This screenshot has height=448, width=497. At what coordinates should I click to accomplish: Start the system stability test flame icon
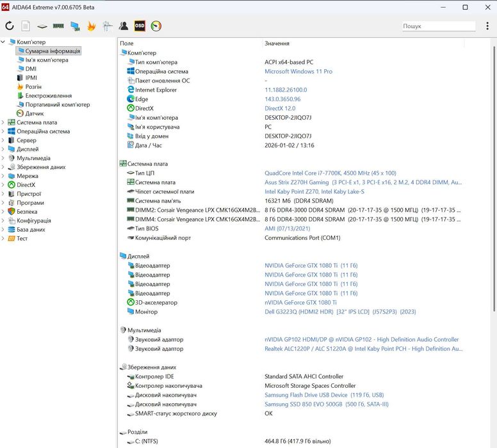click(91, 26)
